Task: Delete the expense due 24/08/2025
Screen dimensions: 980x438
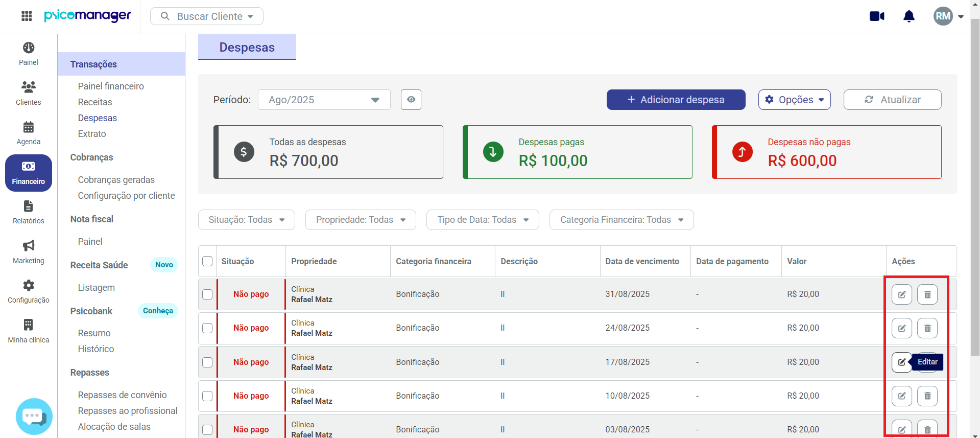Action: 927,328
